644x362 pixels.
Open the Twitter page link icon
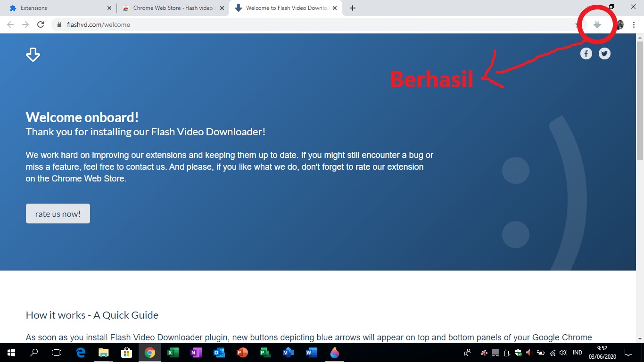[x=604, y=54]
